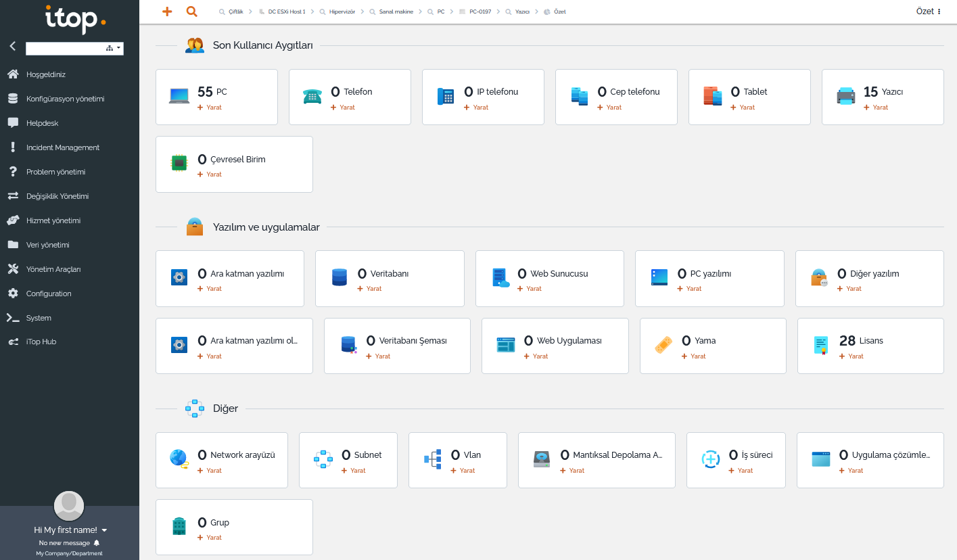The height and width of the screenshot is (560, 957).
Task: Open Helpdesk in the sidebar
Action: (x=42, y=123)
